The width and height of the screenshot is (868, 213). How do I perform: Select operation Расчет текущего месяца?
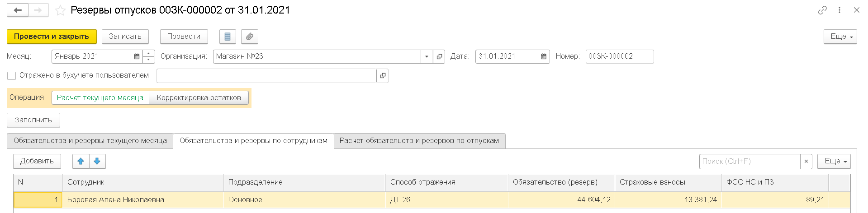click(100, 98)
